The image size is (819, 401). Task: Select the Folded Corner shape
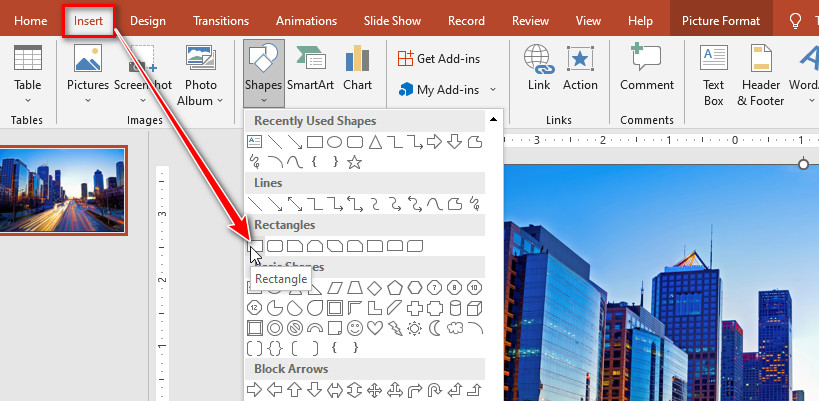pos(335,328)
